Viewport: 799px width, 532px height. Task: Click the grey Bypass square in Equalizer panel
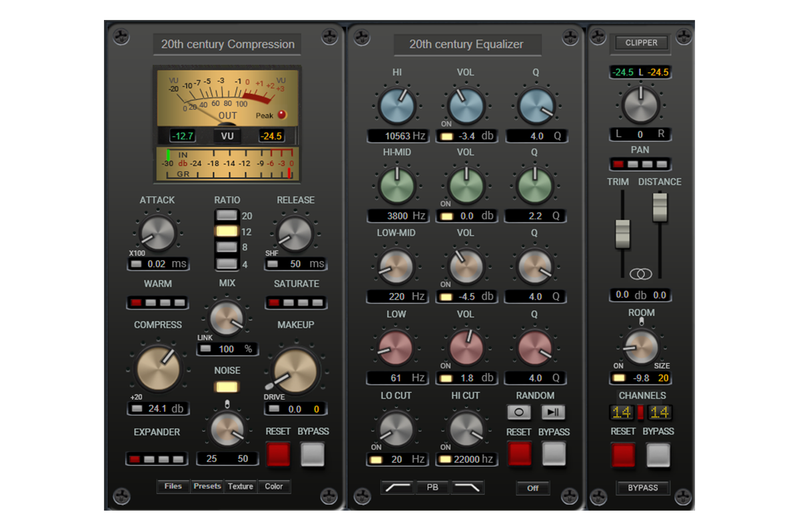coord(554,455)
